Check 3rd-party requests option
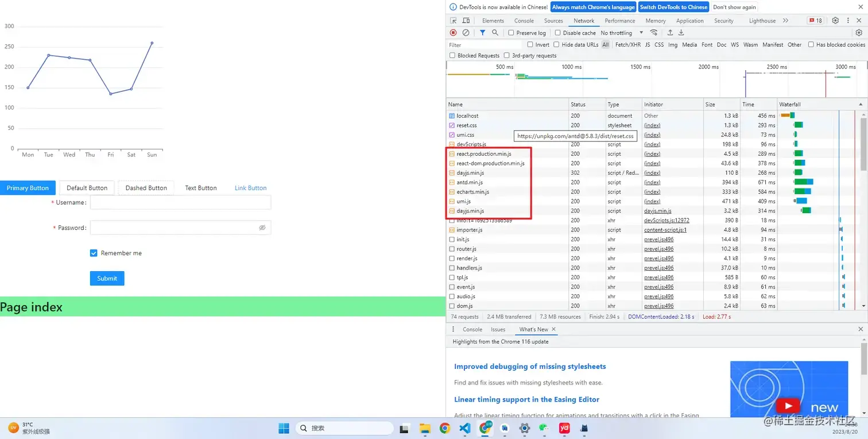 click(x=506, y=55)
